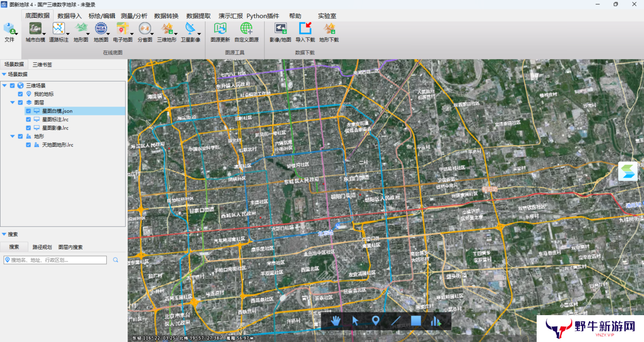
Task: Click the 图源更新 source update icon
Action: click(x=220, y=28)
